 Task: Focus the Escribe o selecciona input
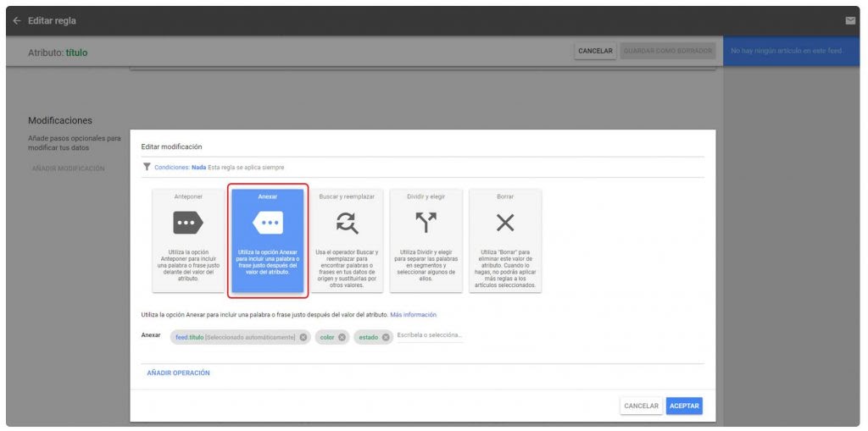(430, 336)
